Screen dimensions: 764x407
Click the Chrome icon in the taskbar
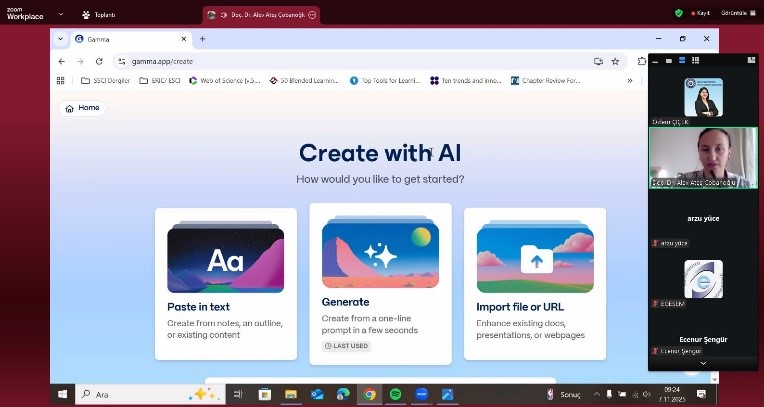click(369, 394)
